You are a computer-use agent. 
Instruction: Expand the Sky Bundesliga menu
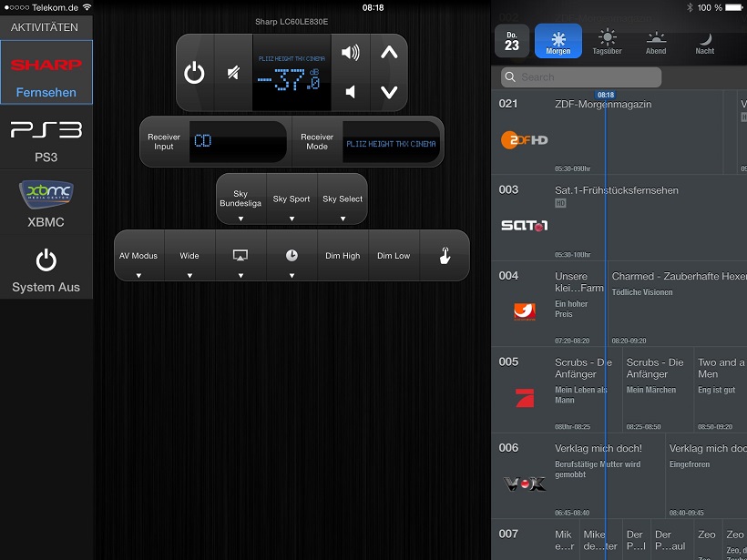coord(240,199)
